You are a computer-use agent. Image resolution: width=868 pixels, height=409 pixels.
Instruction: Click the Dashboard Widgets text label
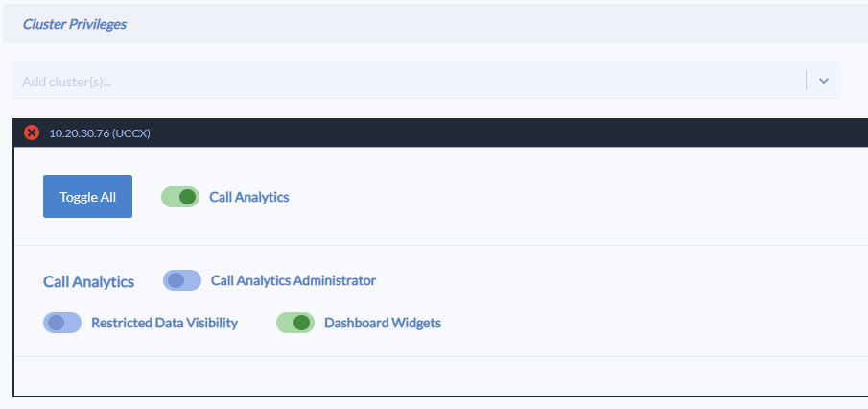click(x=383, y=323)
